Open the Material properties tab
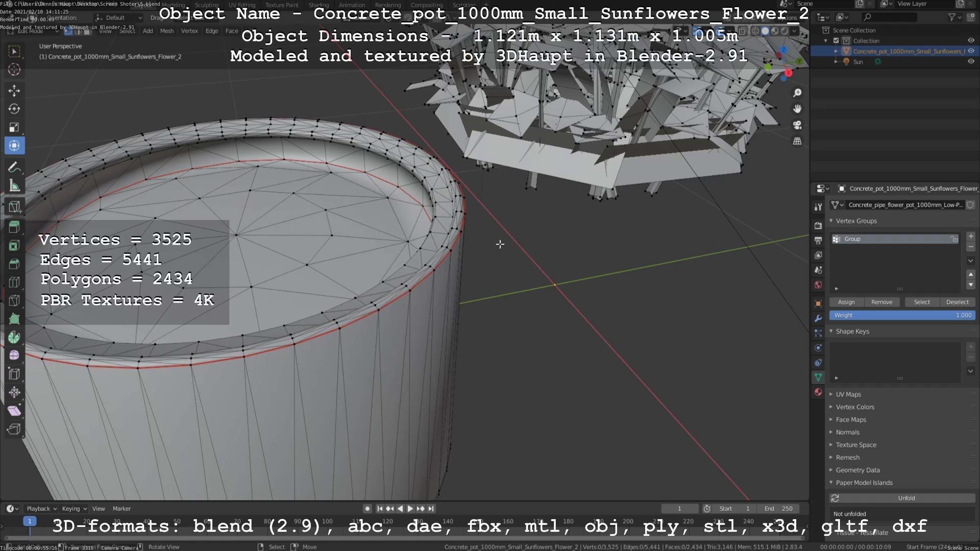The image size is (980, 551). click(x=818, y=392)
